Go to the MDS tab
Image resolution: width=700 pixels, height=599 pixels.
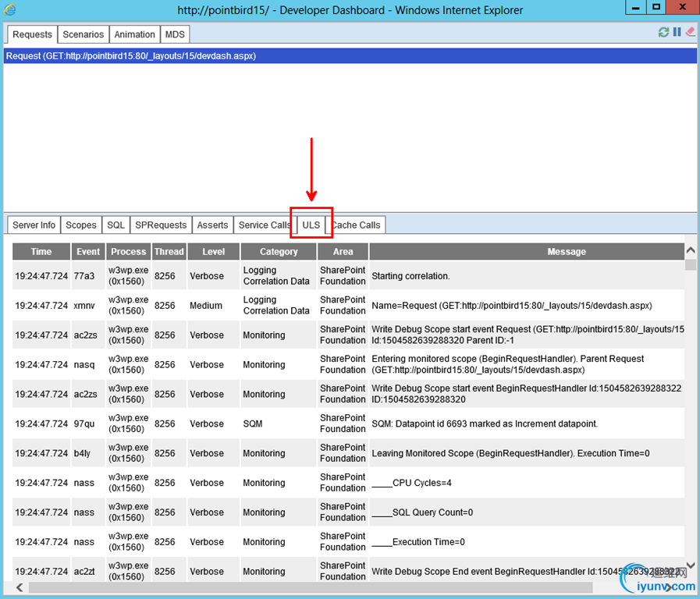click(x=175, y=34)
